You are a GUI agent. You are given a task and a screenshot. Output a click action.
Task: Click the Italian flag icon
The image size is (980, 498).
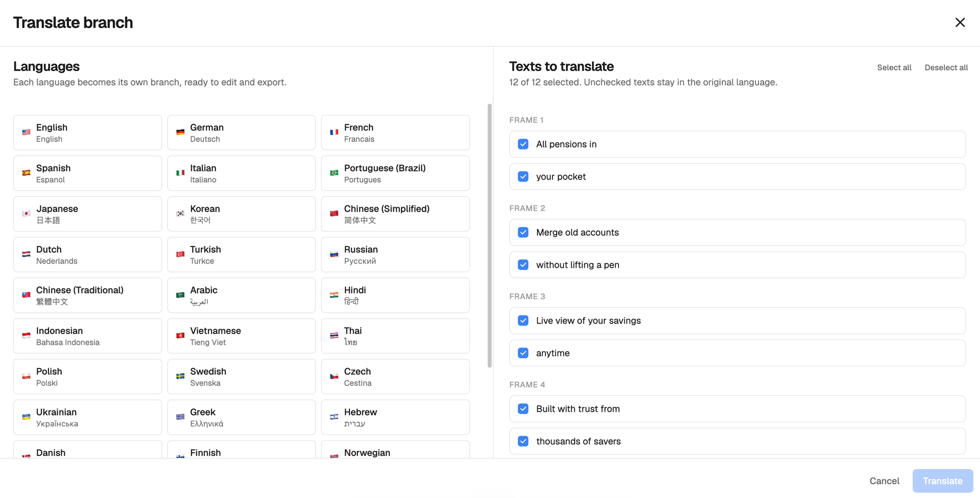pos(180,173)
